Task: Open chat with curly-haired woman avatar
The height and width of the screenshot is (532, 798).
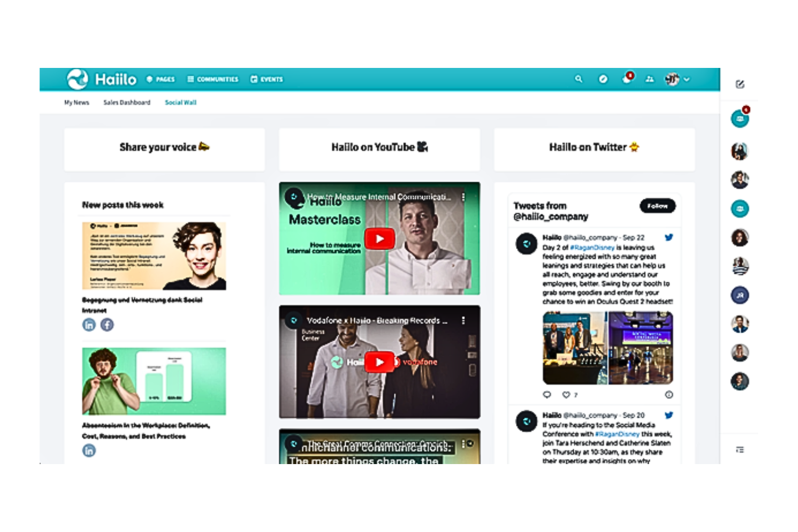Action: click(740, 237)
